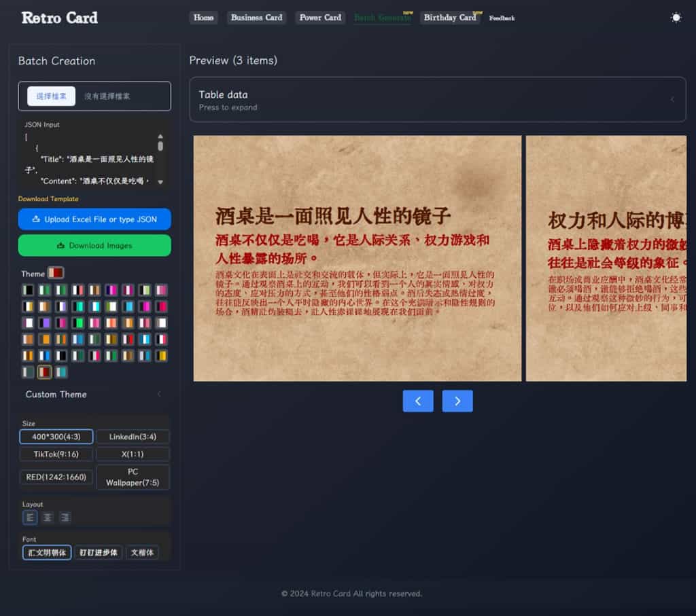Open the Business Card nav item

click(x=256, y=18)
